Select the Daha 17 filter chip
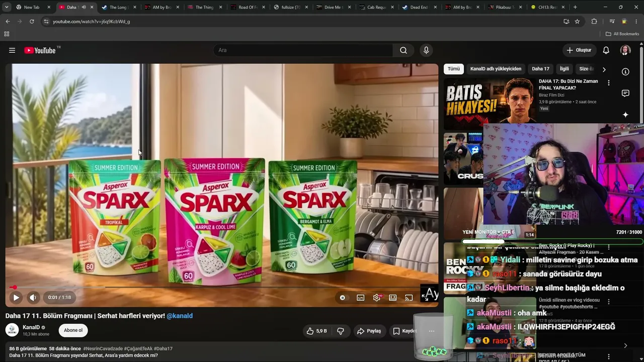Screen dimensions: 644x362 (x=540, y=69)
